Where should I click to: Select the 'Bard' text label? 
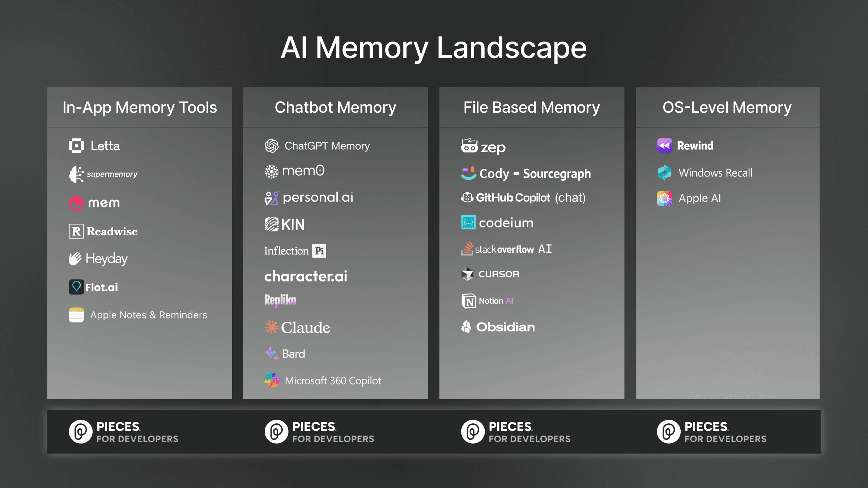293,354
